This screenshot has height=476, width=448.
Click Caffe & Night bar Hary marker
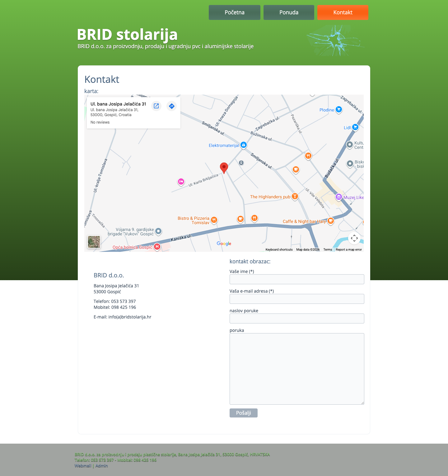[331, 221]
